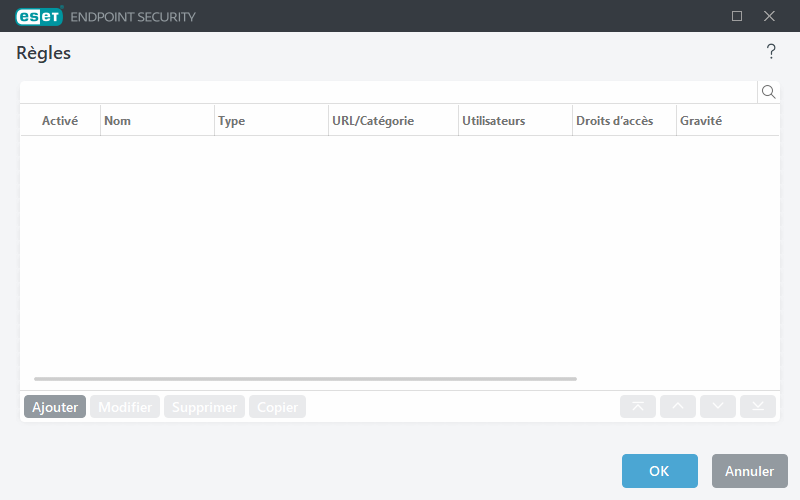This screenshot has width=800, height=500.
Task: Sort by the Type column header
Action: 271,121
